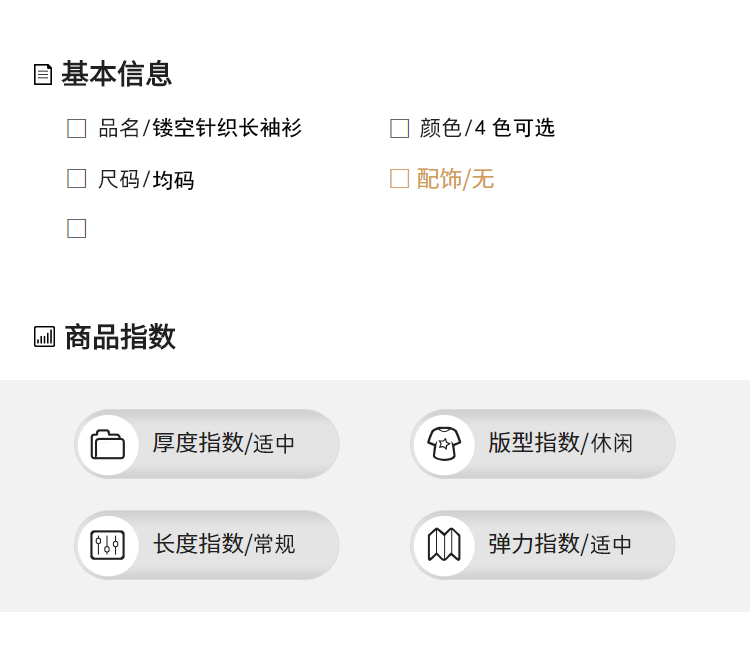The width and height of the screenshot is (750, 656).
Task: Click the 商品指数 section heading
Action: pyautogui.click(x=120, y=337)
